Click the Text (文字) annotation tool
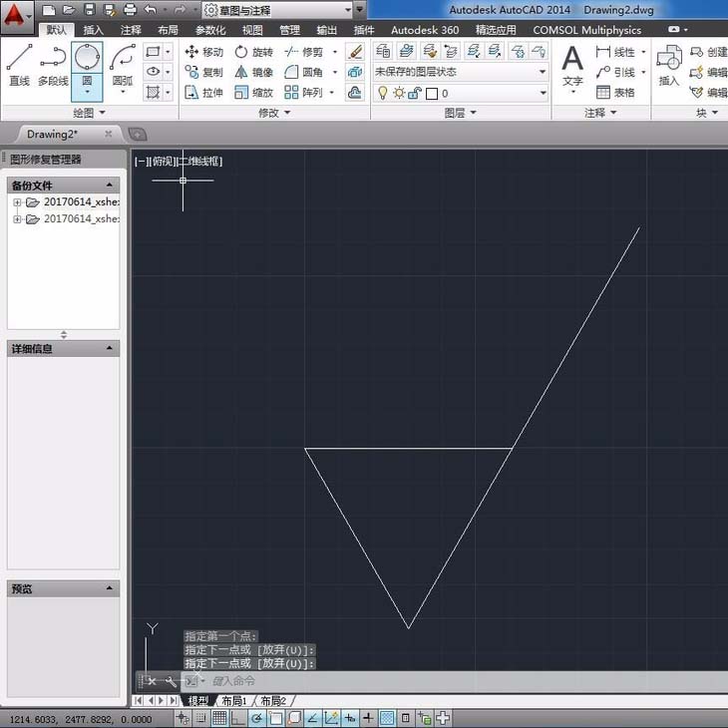 [572, 66]
